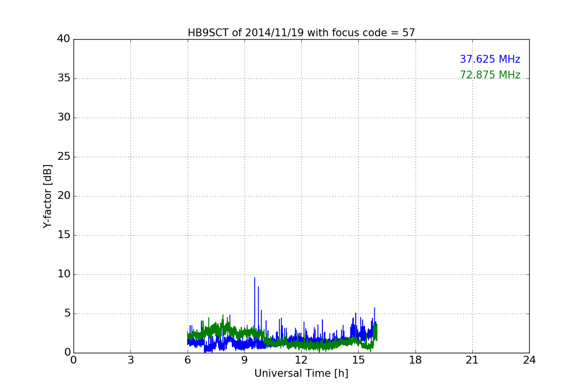The height and width of the screenshot is (392, 588).
Task: Click the x-axis tick label '24'
Action: click(x=529, y=360)
